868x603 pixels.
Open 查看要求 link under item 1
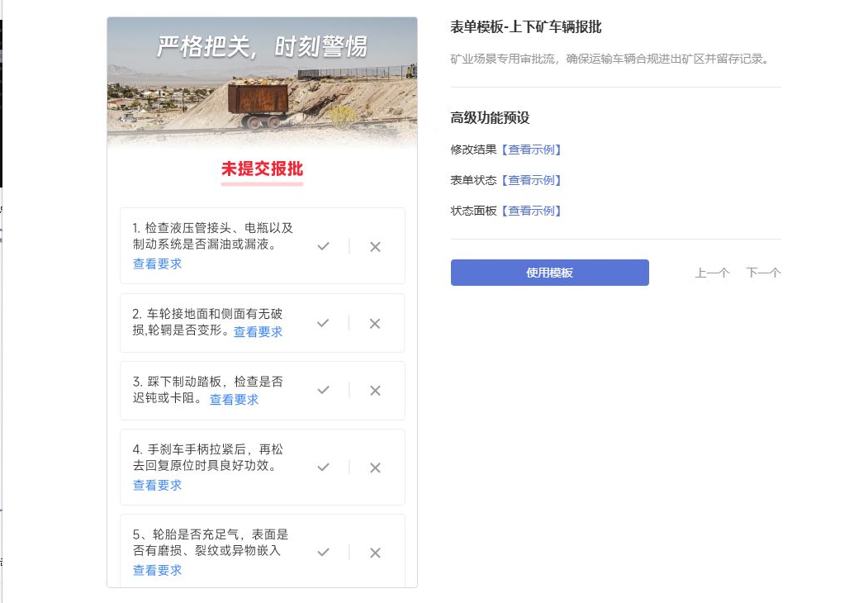(157, 264)
